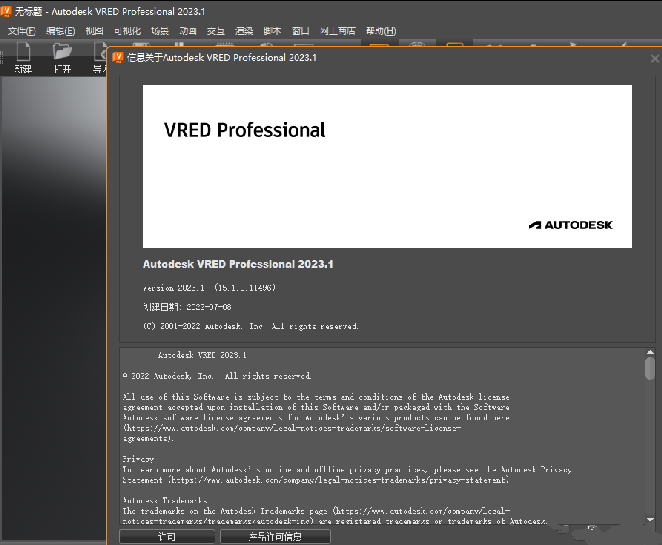Screen dimensions: 662x545
Task: Open the 脚本 menu
Action: 272,31
